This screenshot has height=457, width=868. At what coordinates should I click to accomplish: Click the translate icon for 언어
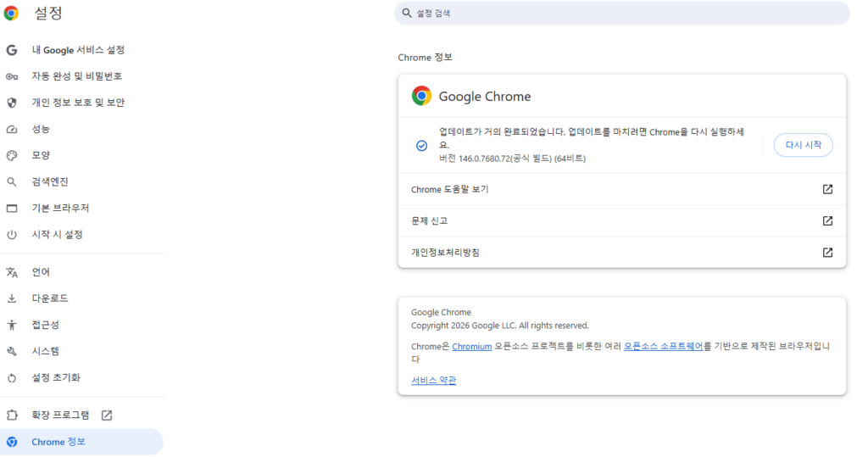click(12, 272)
